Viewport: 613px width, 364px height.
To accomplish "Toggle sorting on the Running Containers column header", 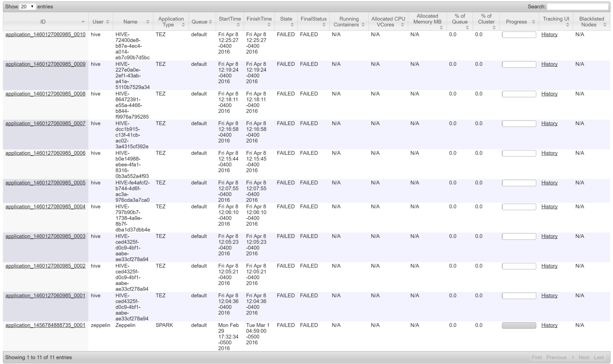I will coord(363,25).
